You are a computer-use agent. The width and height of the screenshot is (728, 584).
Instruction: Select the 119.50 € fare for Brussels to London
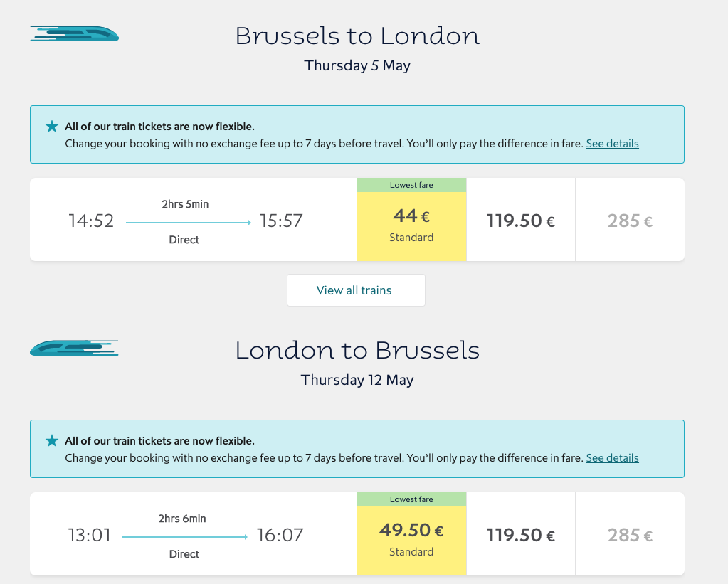[x=520, y=221]
